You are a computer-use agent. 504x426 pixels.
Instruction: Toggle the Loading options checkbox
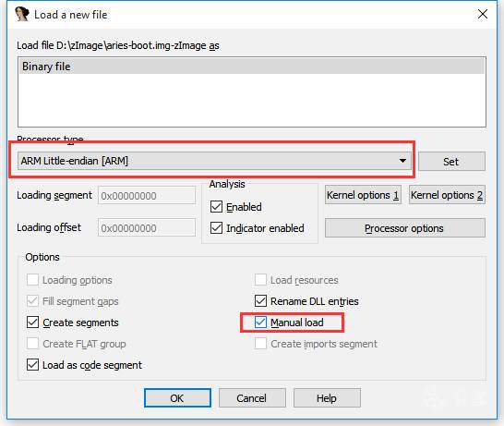pyautogui.click(x=33, y=280)
